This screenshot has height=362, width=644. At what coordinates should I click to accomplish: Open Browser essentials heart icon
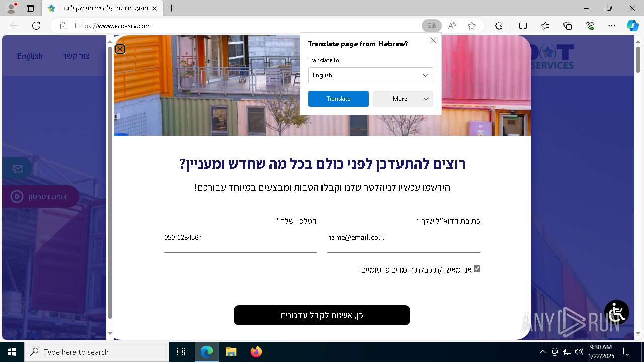[x=590, y=26]
